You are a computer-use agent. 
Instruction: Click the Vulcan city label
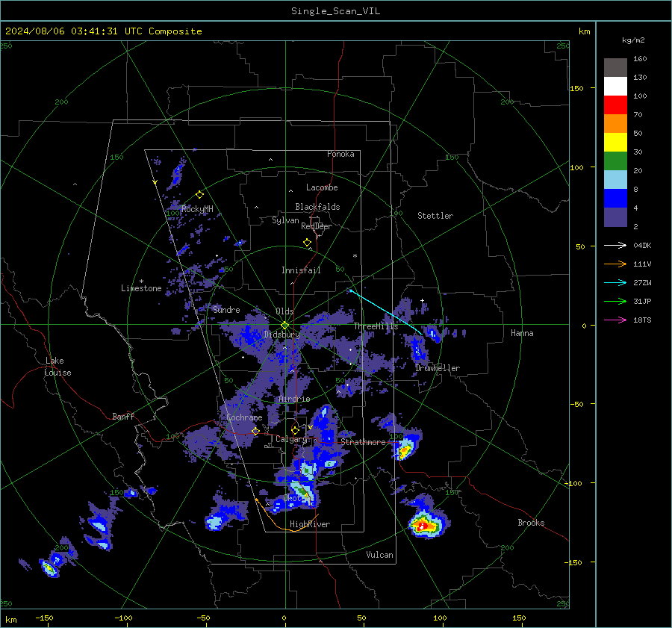click(x=379, y=555)
